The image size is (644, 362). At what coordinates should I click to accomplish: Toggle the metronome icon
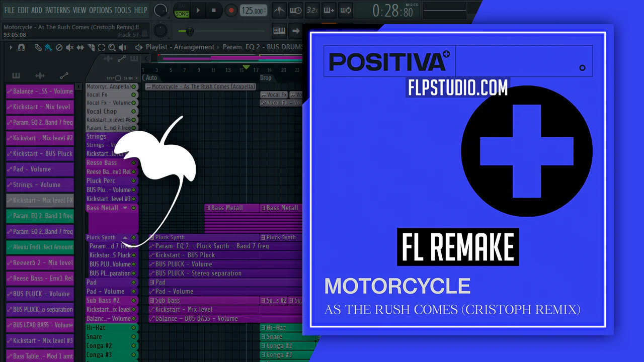pos(279,10)
